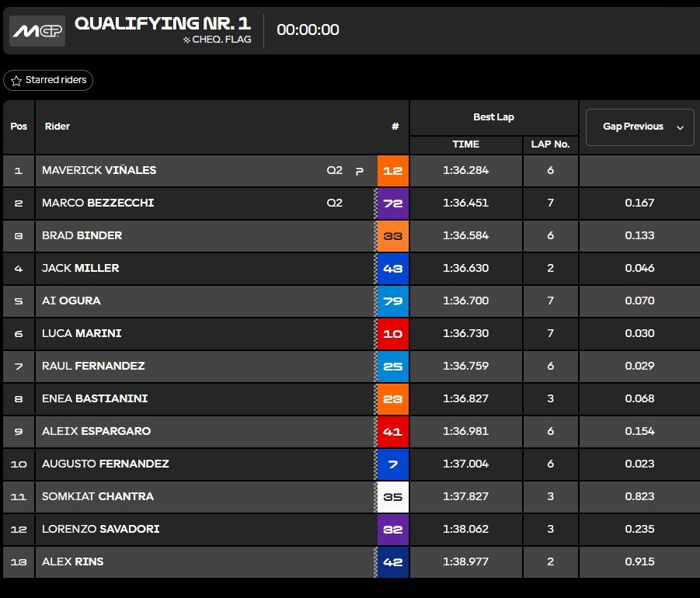Click the pit indicator icon beside Viñales
The width and height of the screenshot is (700, 598).
[359, 172]
